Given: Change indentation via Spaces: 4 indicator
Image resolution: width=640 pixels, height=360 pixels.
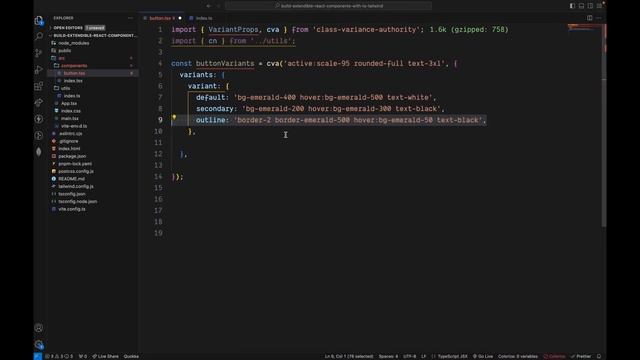Looking at the screenshot, I should pos(388,356).
